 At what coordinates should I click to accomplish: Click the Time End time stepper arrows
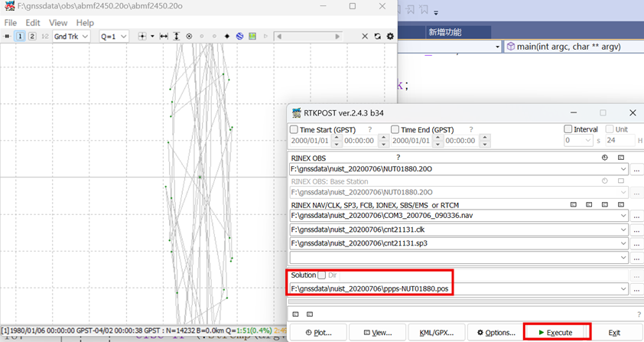(x=485, y=141)
